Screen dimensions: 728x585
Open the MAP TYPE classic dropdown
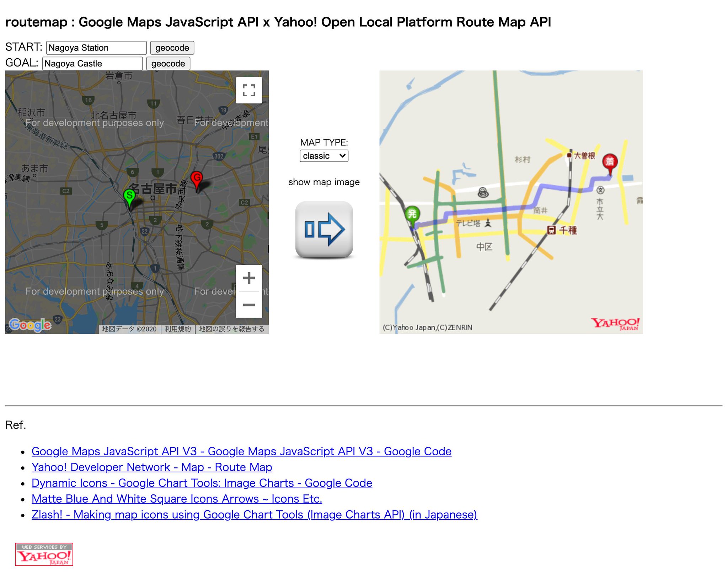point(324,156)
